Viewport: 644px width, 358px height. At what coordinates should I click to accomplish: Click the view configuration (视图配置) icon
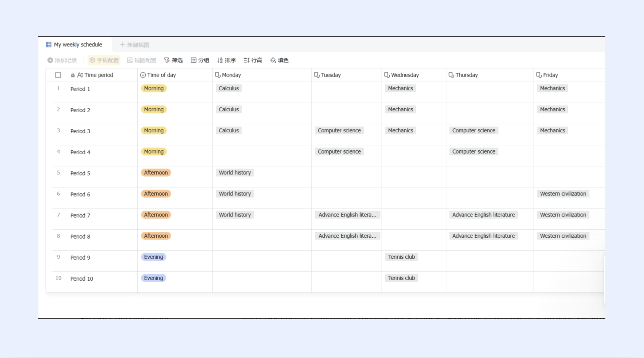pyautogui.click(x=130, y=60)
